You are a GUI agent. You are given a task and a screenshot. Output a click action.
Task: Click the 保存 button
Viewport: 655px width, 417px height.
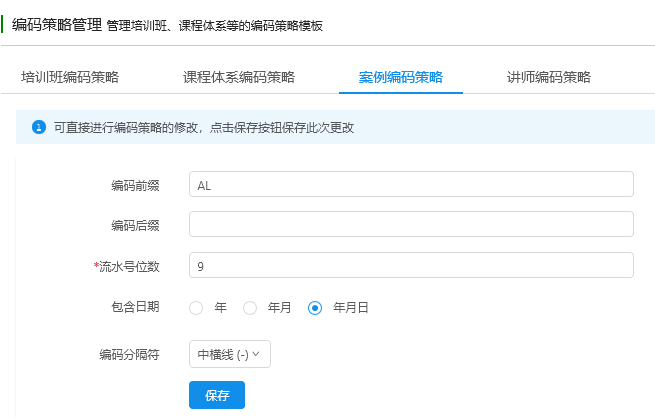[x=217, y=395]
